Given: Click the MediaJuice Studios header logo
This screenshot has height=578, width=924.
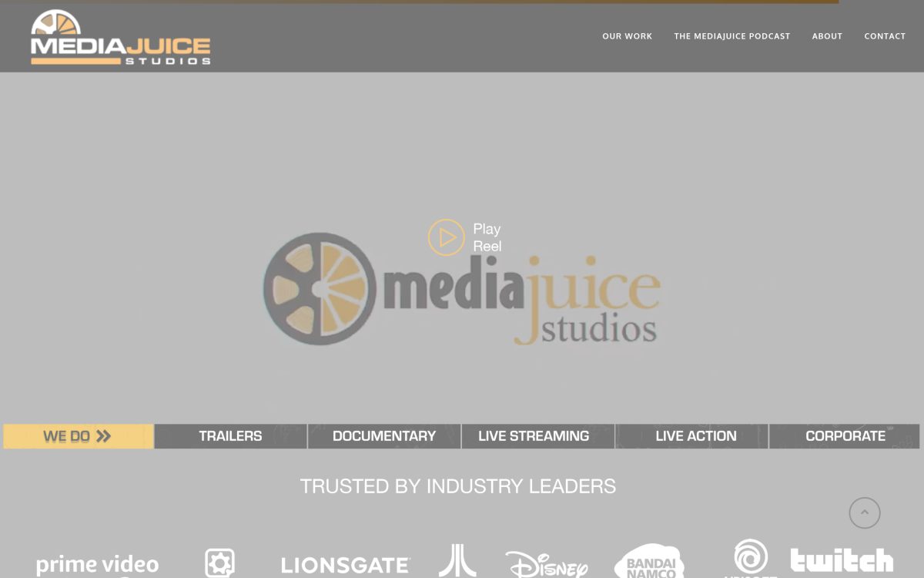Looking at the screenshot, I should [121, 37].
